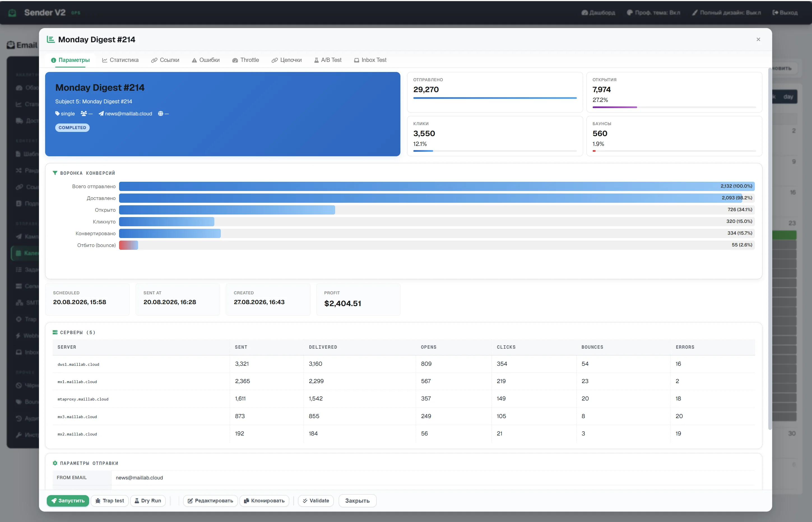812x522 pixels.
Task: Clone campaign with Клонировать button
Action: coord(264,501)
